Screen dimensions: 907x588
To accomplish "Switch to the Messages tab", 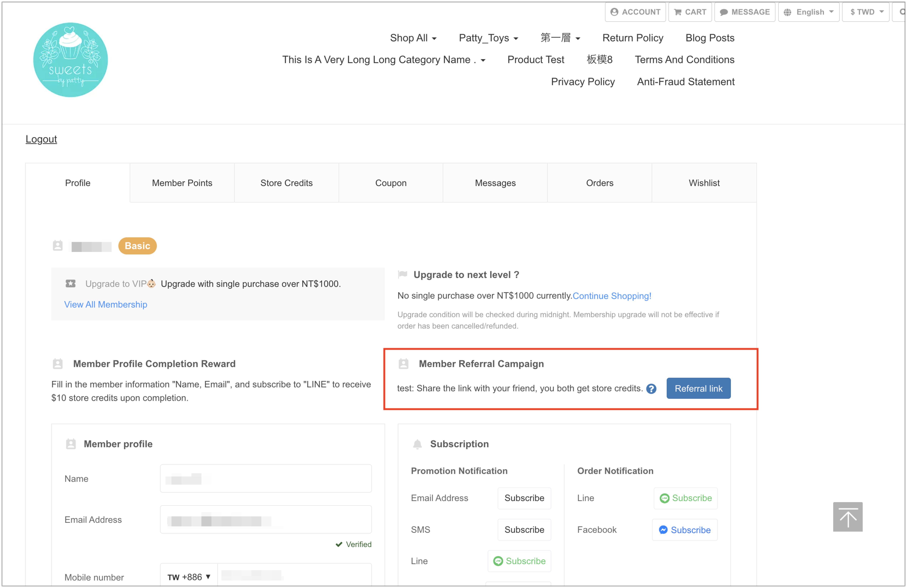I will click(495, 183).
